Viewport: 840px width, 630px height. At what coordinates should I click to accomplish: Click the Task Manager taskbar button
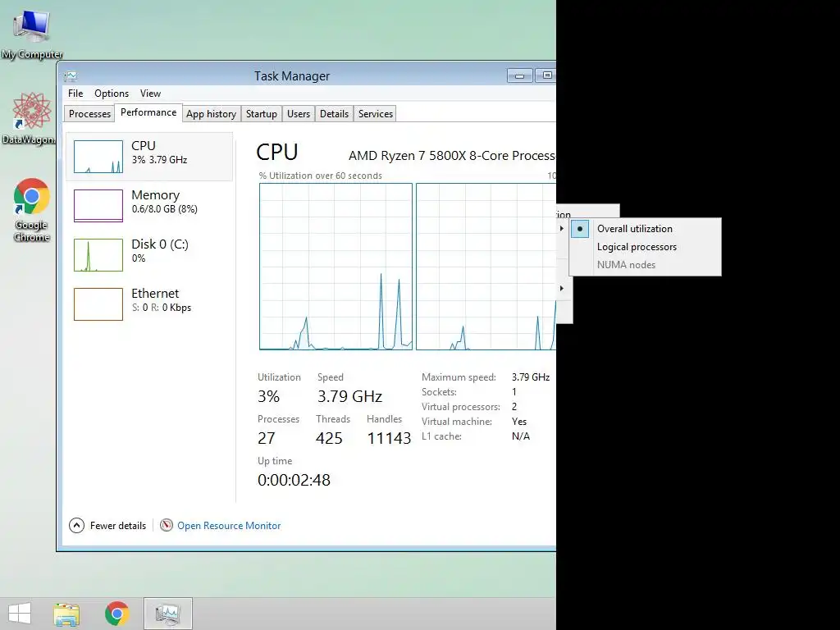(167, 614)
